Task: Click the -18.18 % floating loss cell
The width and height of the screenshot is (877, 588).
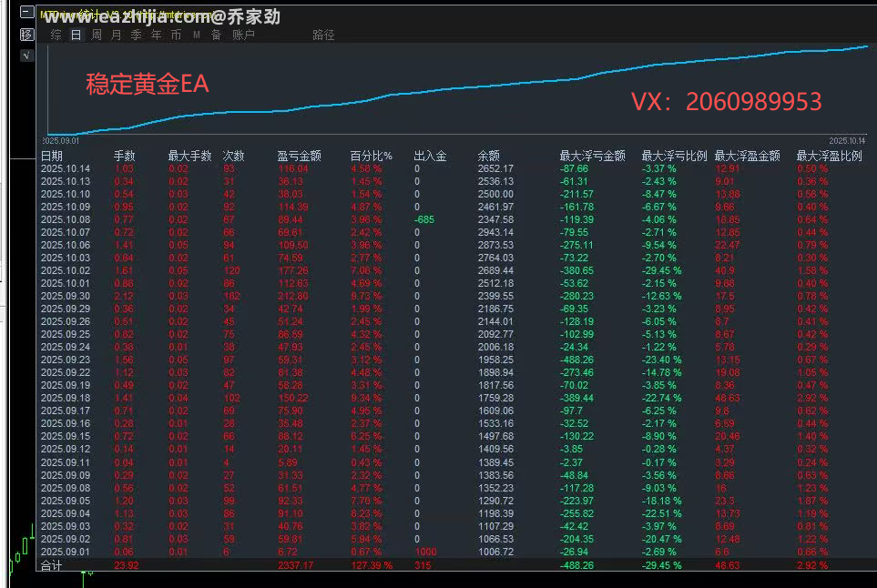Action: pos(662,502)
